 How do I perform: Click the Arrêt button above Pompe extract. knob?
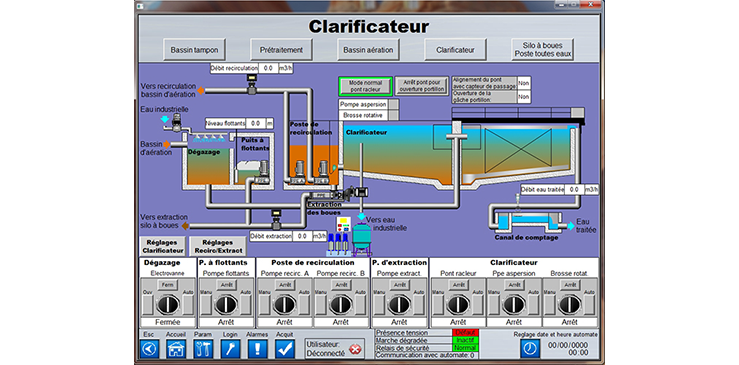(x=400, y=285)
